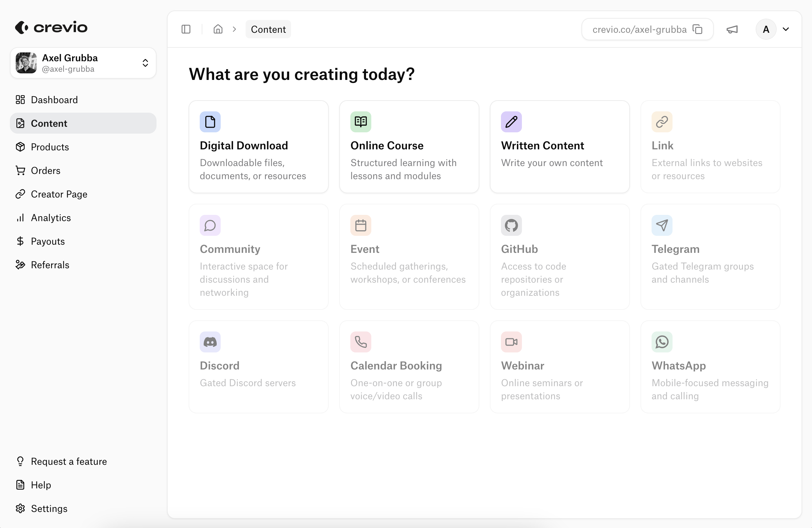
Task: Select the Referrals icon in sidebar
Action: (x=20, y=265)
